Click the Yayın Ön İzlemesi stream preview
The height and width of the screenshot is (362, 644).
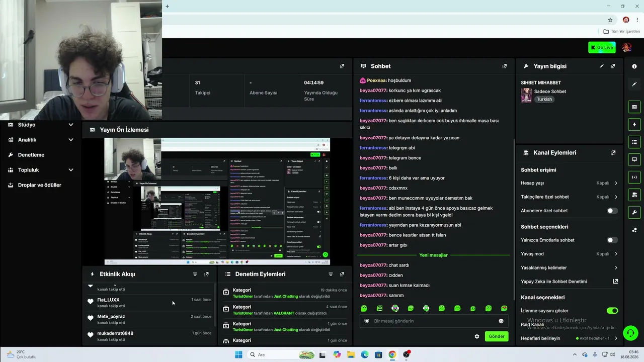point(217,201)
